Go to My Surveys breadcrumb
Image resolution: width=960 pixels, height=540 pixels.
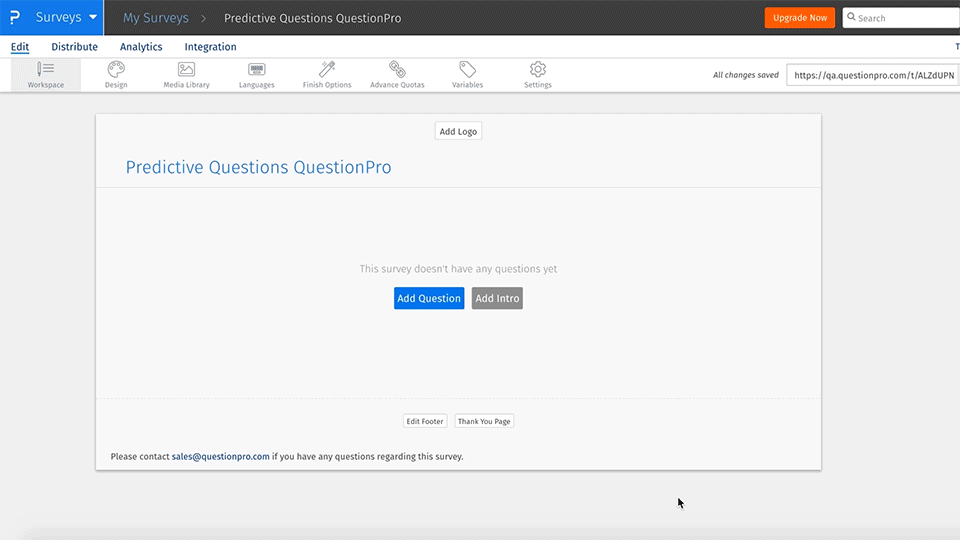pos(155,18)
